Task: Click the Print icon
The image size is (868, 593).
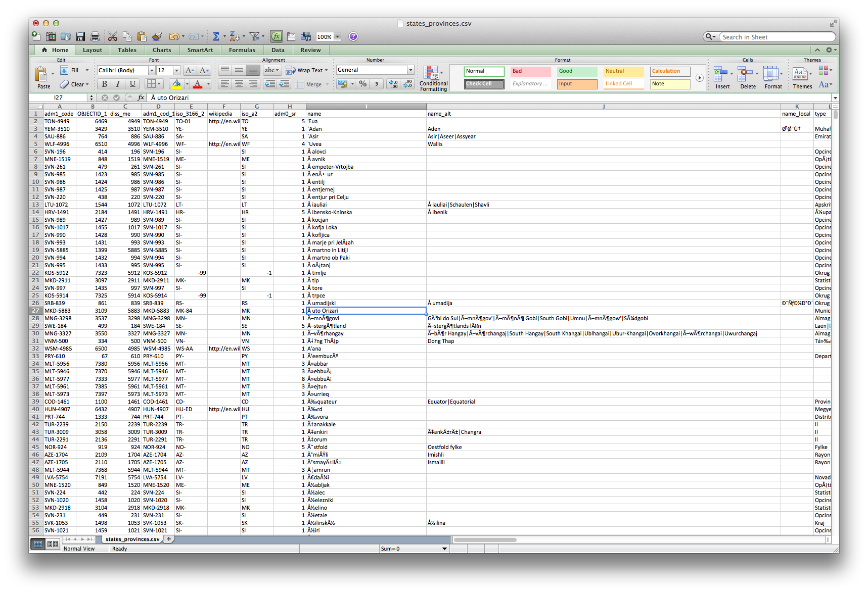Action: click(x=95, y=36)
